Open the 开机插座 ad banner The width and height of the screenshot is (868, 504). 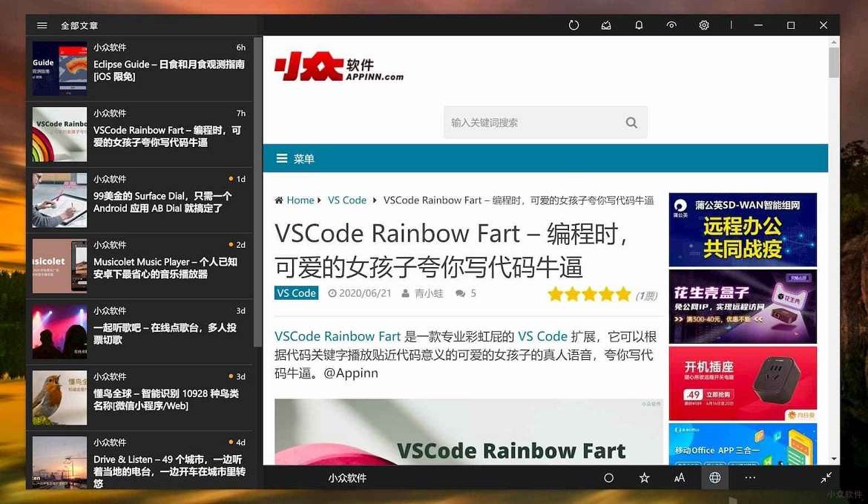[743, 383]
